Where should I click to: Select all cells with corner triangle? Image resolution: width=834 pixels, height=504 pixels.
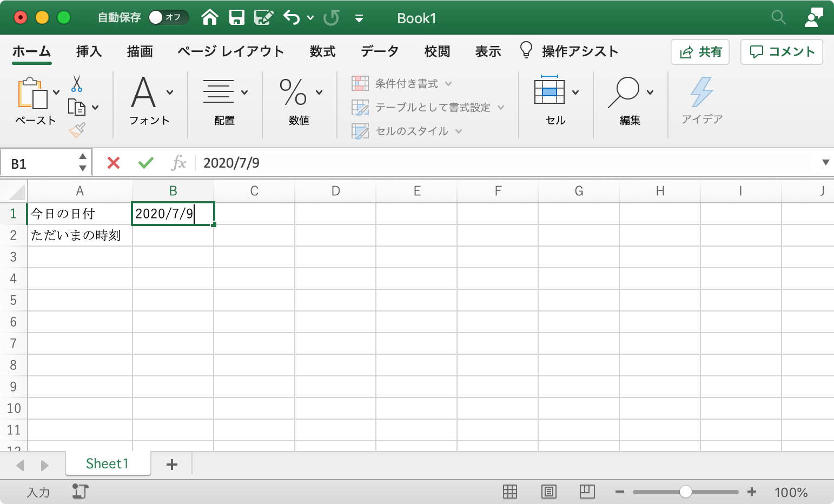17,191
